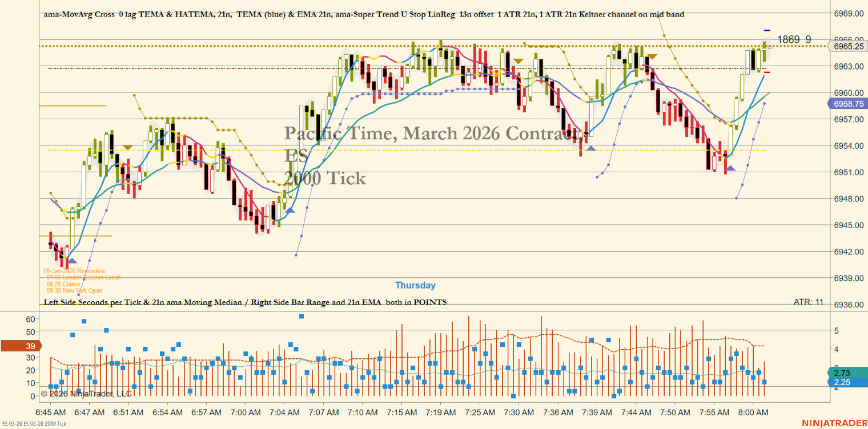The image size is (868, 429).
Task: Click the 08:25 Claims reminder
Action: [x=63, y=284]
